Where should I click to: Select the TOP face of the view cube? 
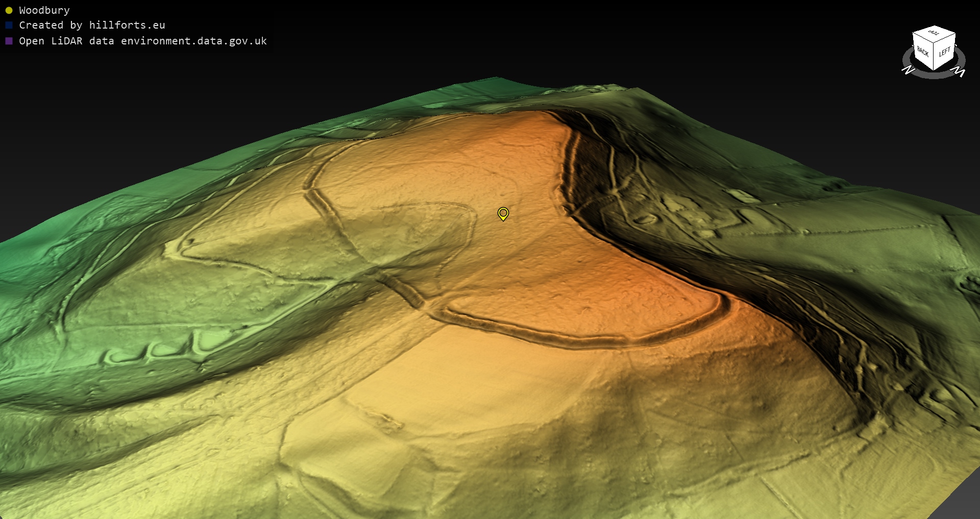tap(934, 33)
